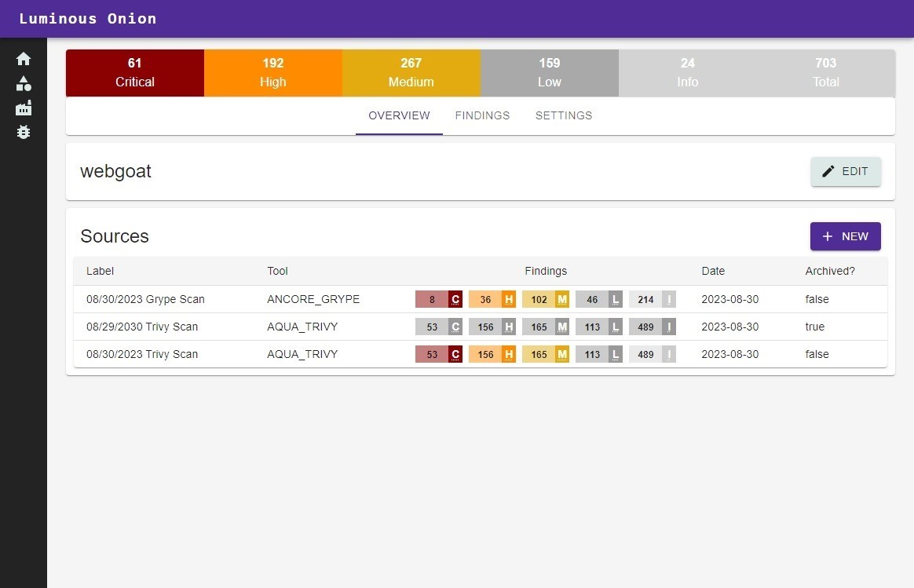The width and height of the screenshot is (914, 588).
Task: Click the 8 critical badge in Grype row
Action: (438, 300)
